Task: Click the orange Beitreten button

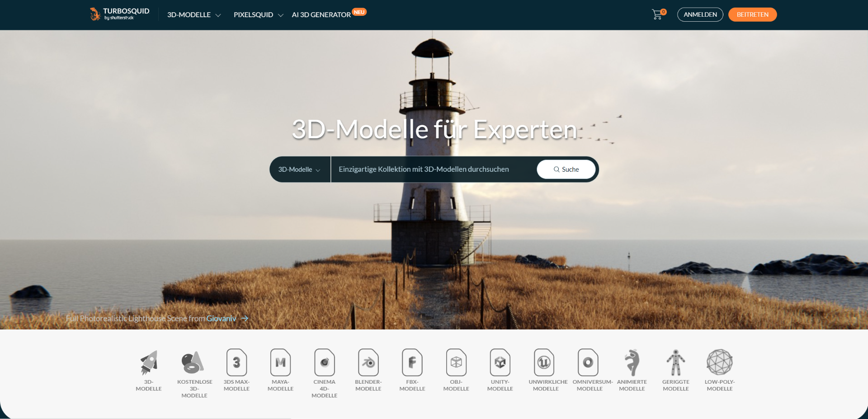Action: [752, 14]
